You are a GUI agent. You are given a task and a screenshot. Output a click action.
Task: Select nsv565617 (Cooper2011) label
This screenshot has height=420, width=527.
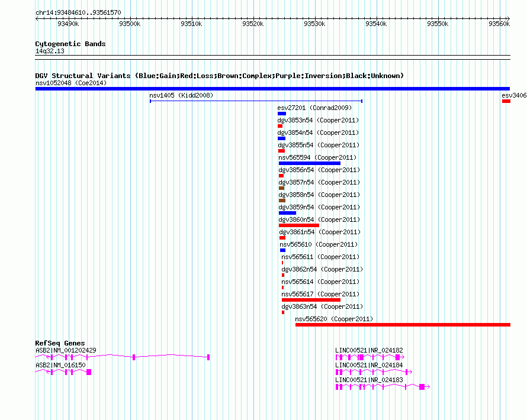[320, 294]
